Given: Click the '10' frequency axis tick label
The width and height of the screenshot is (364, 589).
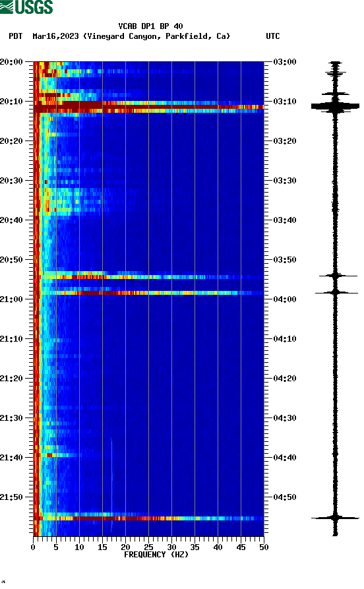Looking at the screenshot, I should click(79, 547).
